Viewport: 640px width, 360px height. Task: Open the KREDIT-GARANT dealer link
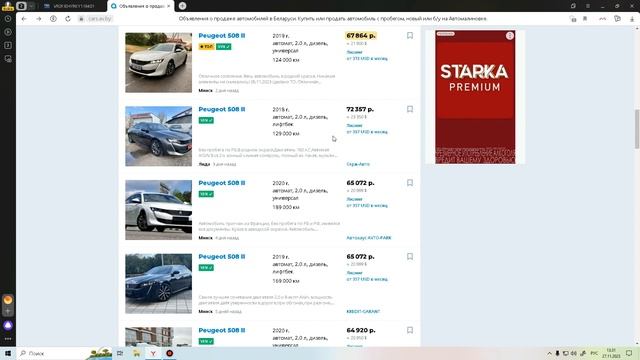coord(363,311)
